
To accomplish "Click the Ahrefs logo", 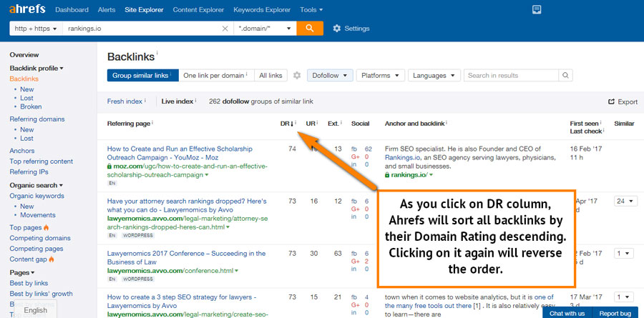I will [x=26, y=10].
